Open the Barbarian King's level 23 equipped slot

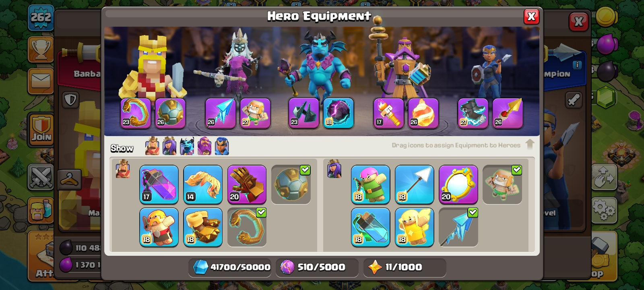(136, 113)
